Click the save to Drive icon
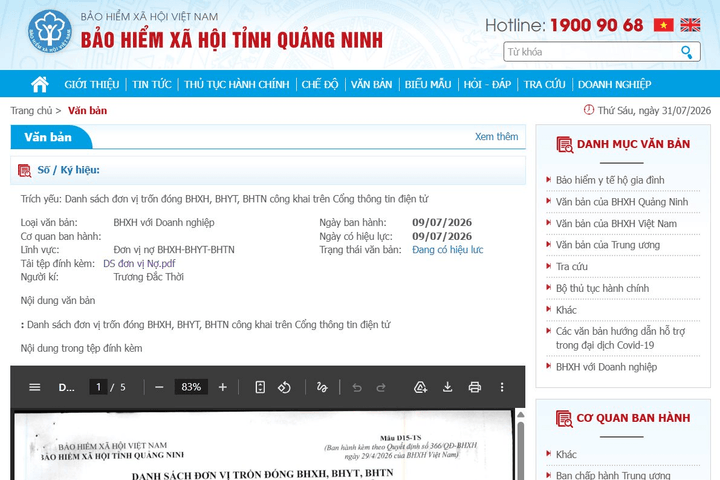The image size is (720, 480). (x=420, y=387)
